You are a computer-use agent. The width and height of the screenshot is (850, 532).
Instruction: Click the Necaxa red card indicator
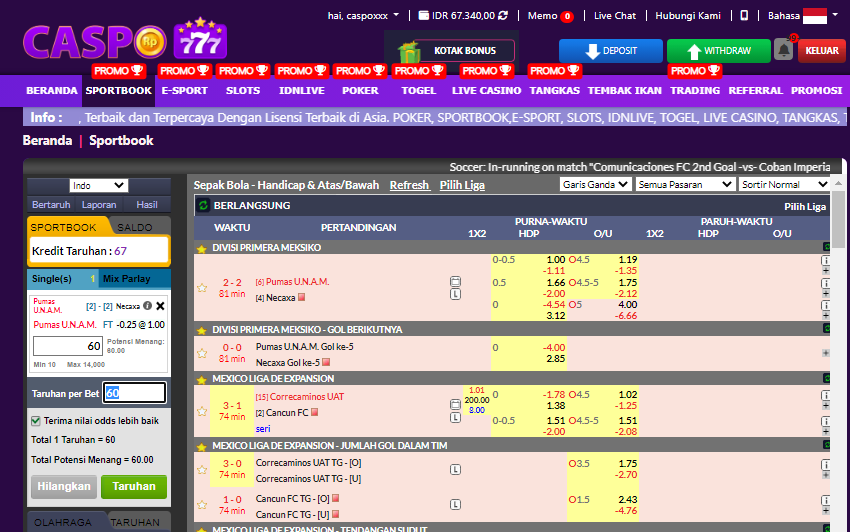[x=301, y=297]
